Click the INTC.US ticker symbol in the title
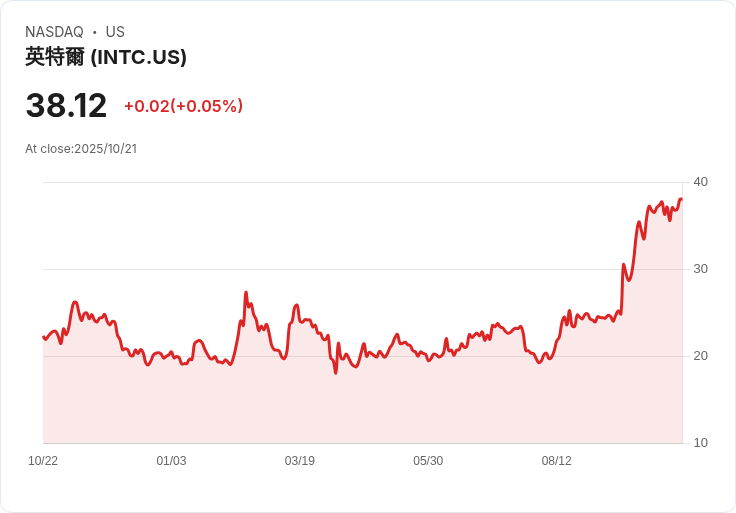 (x=139, y=57)
